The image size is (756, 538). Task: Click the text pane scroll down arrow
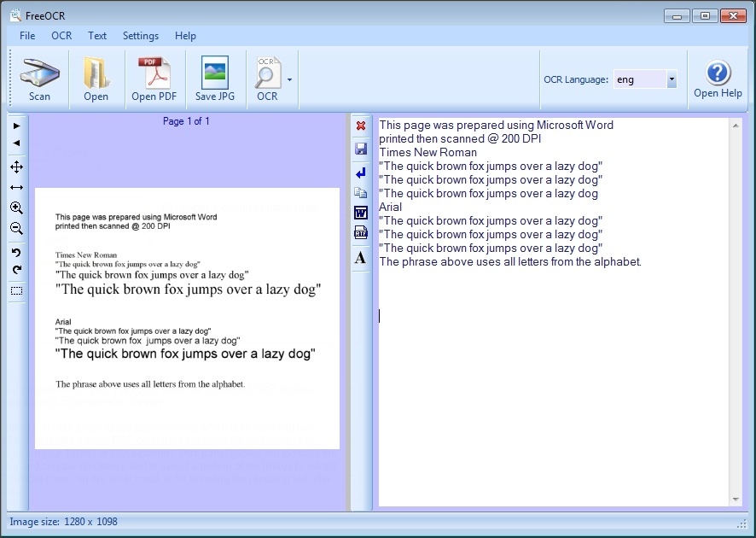(736, 500)
